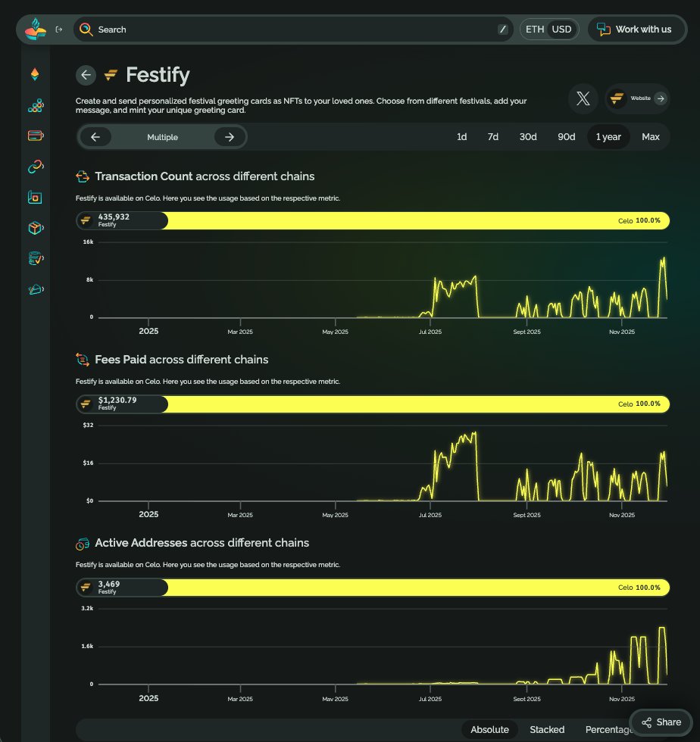Viewport: 700px width, 742px height.
Task: Click Jul 2025 label on Transaction Count chart
Action: [430, 332]
